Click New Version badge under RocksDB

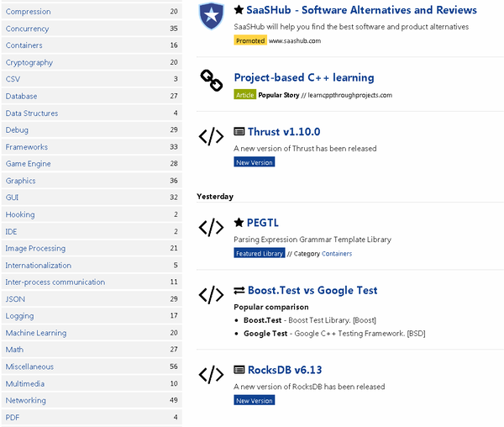(x=255, y=401)
